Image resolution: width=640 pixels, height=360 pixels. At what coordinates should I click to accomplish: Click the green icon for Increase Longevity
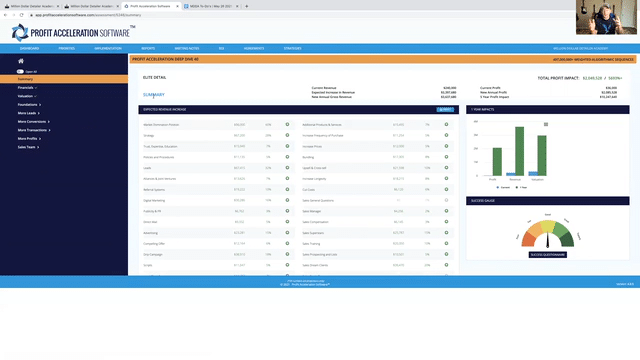[447, 178]
